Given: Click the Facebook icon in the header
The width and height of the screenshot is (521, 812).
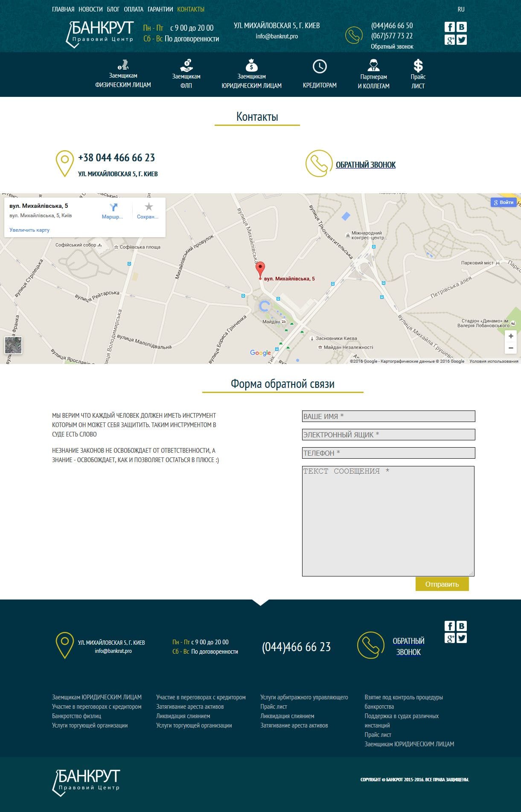Looking at the screenshot, I should click(x=449, y=27).
